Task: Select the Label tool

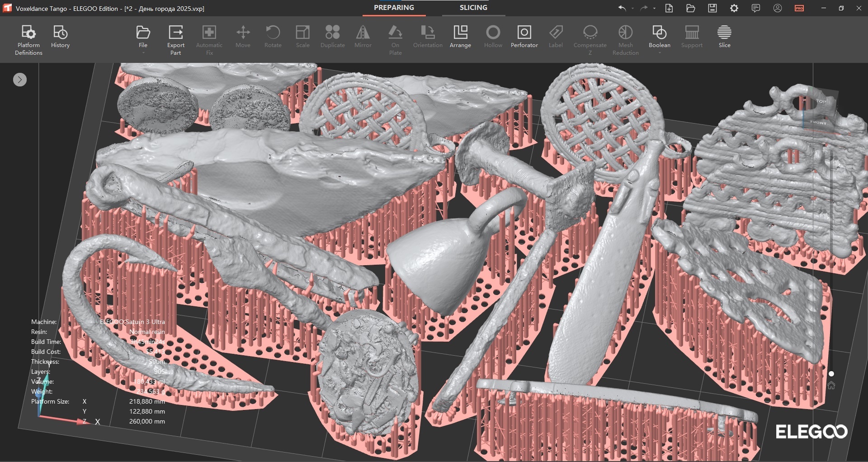Action: pyautogui.click(x=556, y=36)
